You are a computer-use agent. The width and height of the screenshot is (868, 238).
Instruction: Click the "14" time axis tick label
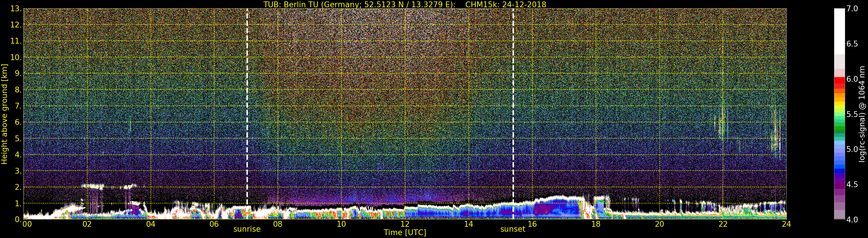tap(468, 224)
